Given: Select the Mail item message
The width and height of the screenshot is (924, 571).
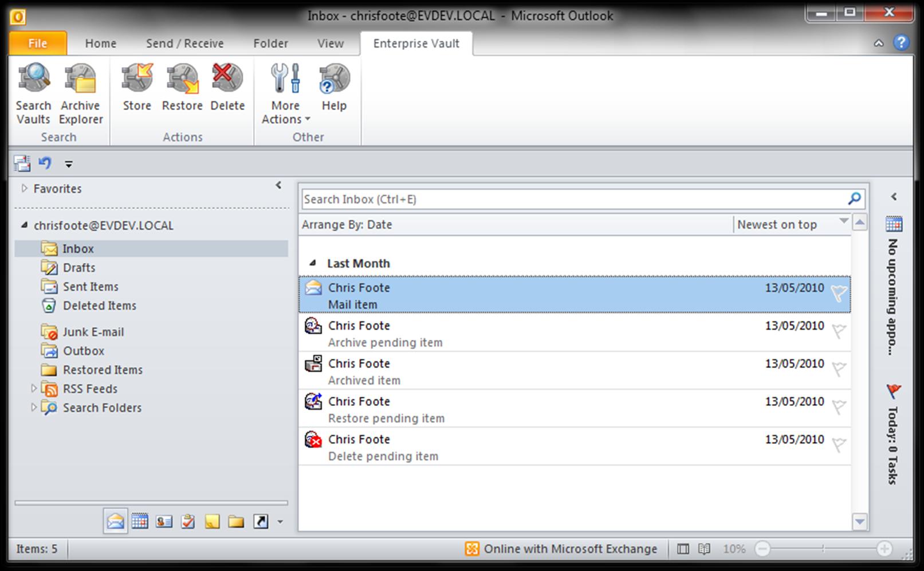Looking at the screenshot, I should coord(575,295).
